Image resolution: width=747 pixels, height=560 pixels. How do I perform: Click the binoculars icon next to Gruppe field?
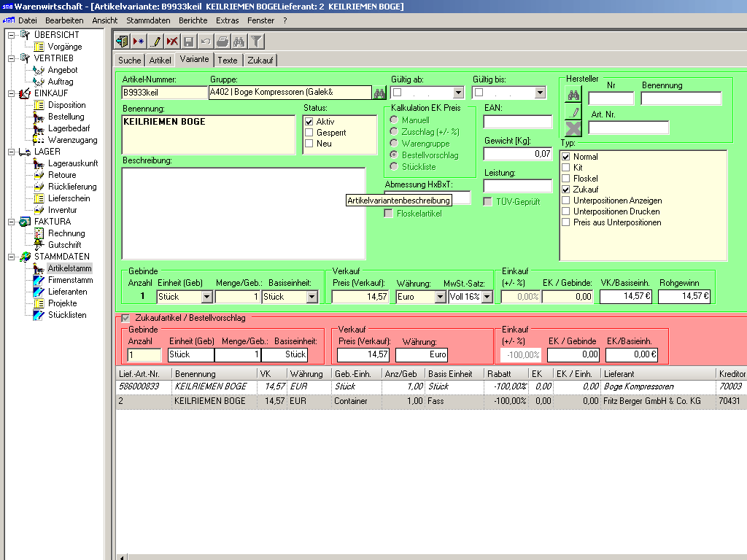[x=379, y=93]
